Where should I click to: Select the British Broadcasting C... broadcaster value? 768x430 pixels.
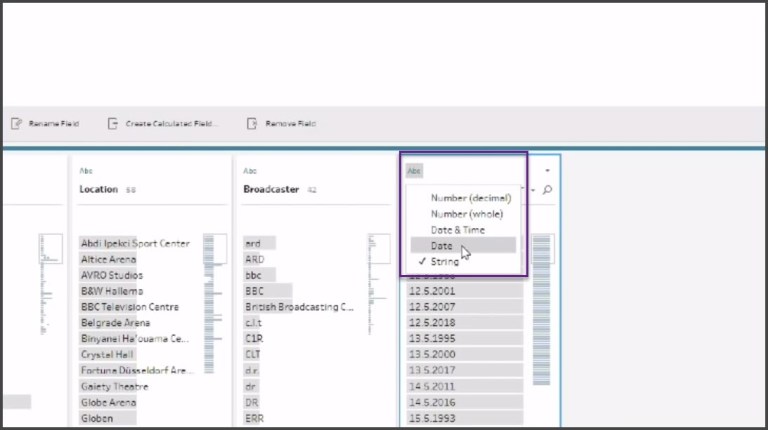(299, 307)
